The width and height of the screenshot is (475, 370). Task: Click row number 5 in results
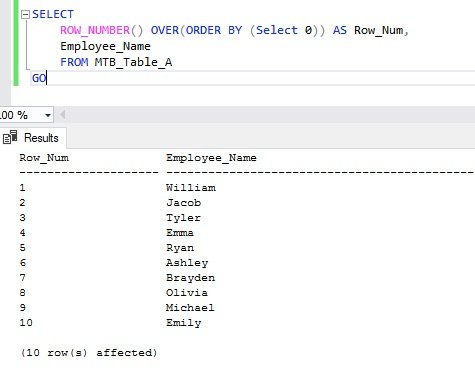click(22, 248)
